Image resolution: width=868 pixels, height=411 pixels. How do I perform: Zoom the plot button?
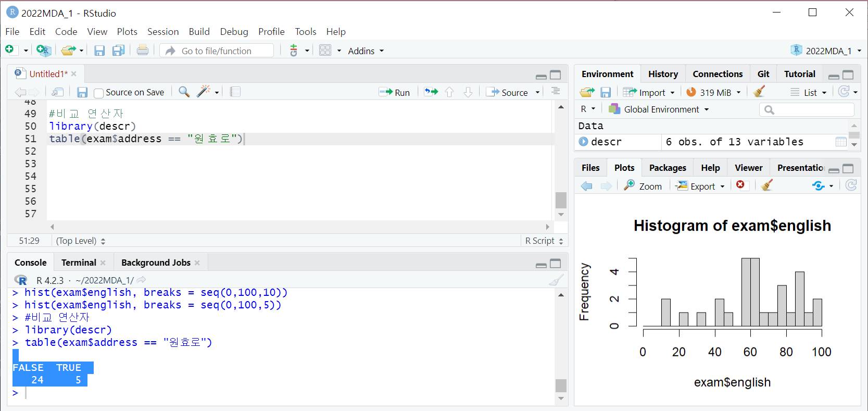tap(643, 186)
